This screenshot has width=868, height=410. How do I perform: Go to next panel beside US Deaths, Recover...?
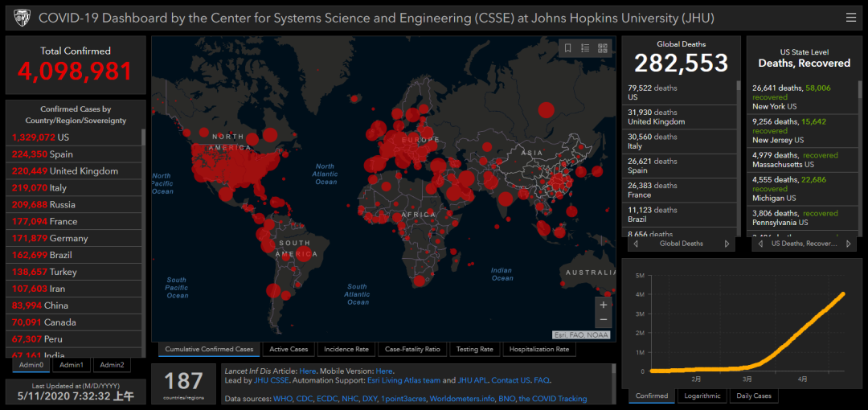(848, 244)
